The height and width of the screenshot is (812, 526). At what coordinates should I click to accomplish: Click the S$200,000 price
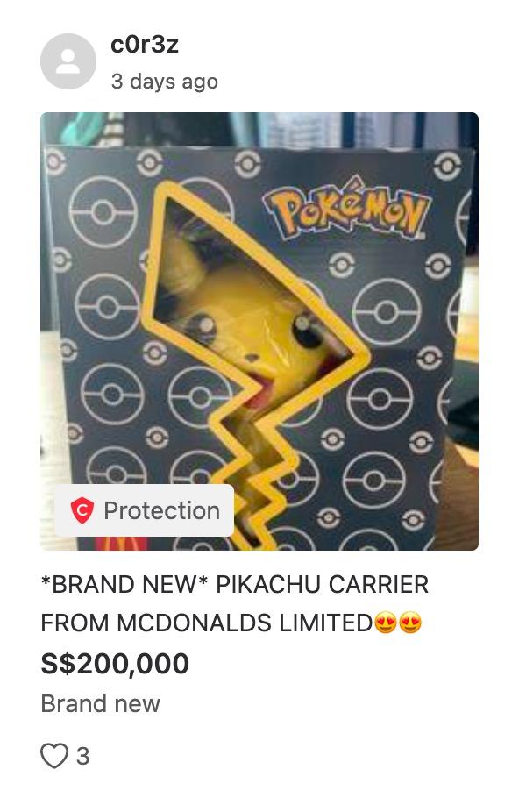click(x=115, y=664)
